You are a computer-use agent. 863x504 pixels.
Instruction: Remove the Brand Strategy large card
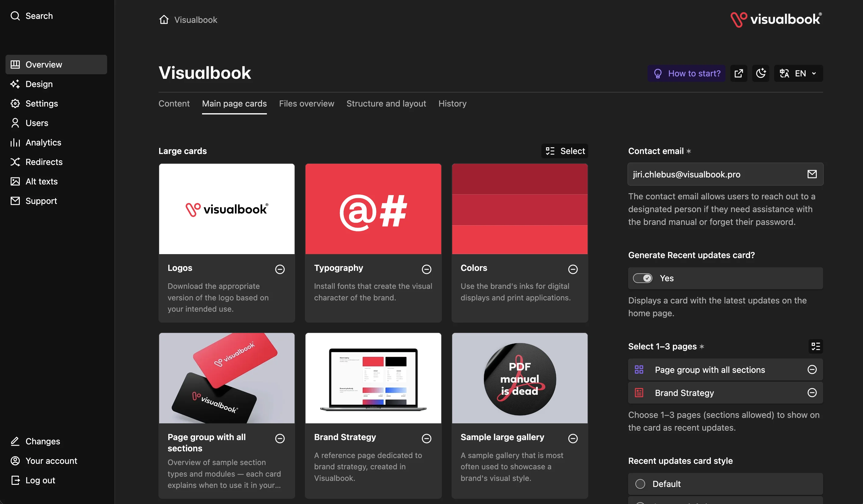tap(426, 439)
